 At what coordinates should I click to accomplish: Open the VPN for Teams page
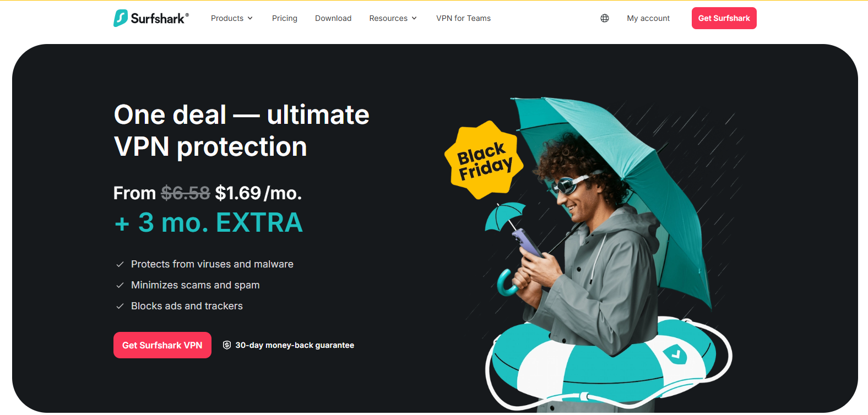[464, 18]
